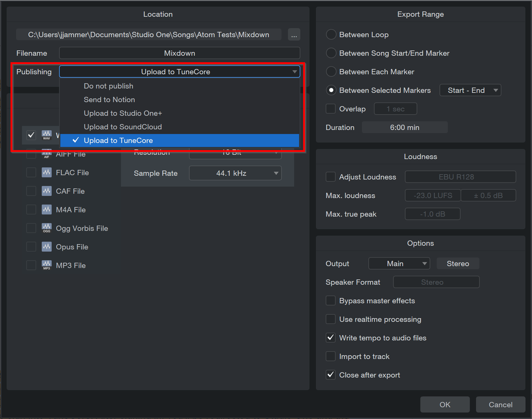Click the -1.0 dB true peak field
Viewport: 532px width, 419px height.
click(x=433, y=214)
